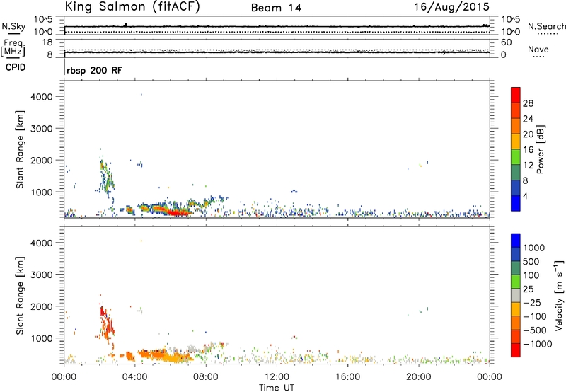Click the Power [dB] color bar label

pyautogui.click(x=540, y=149)
